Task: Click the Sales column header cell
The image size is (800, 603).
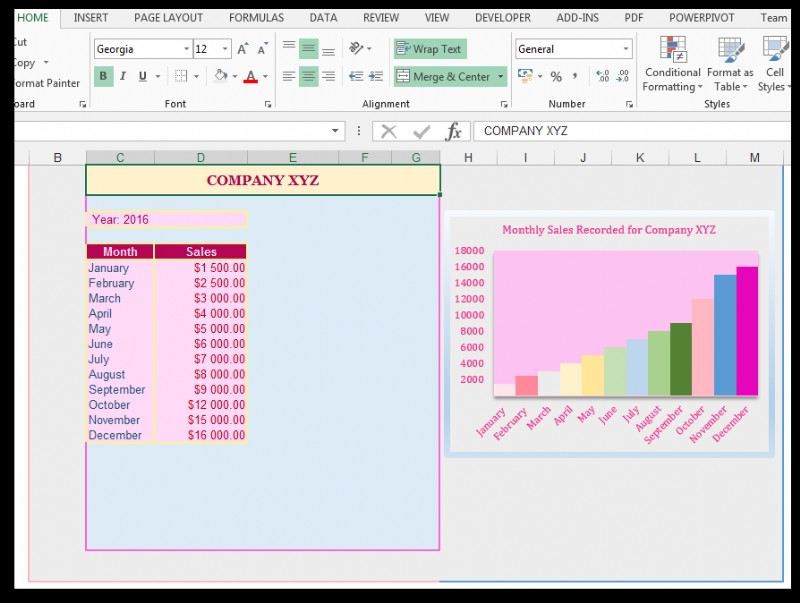Action: pyautogui.click(x=201, y=252)
